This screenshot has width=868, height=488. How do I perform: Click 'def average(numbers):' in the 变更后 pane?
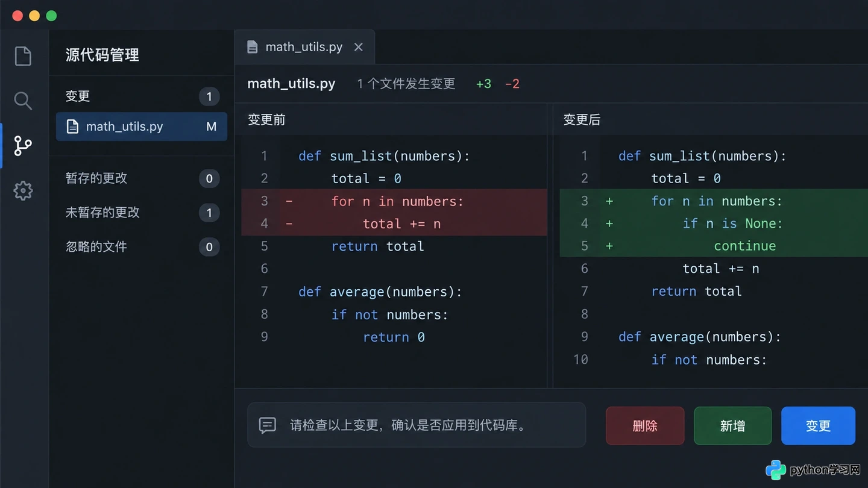coord(700,337)
